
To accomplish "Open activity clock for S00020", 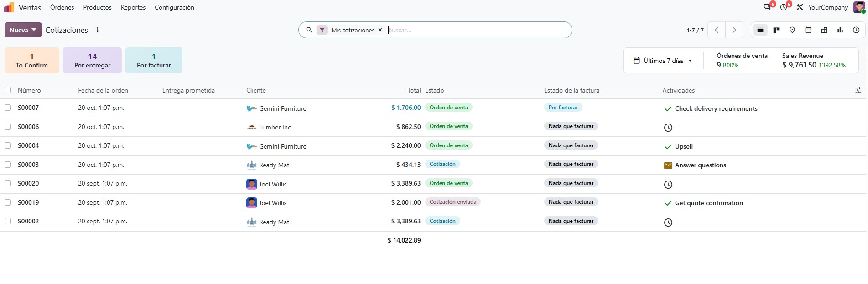I will click(x=668, y=185).
